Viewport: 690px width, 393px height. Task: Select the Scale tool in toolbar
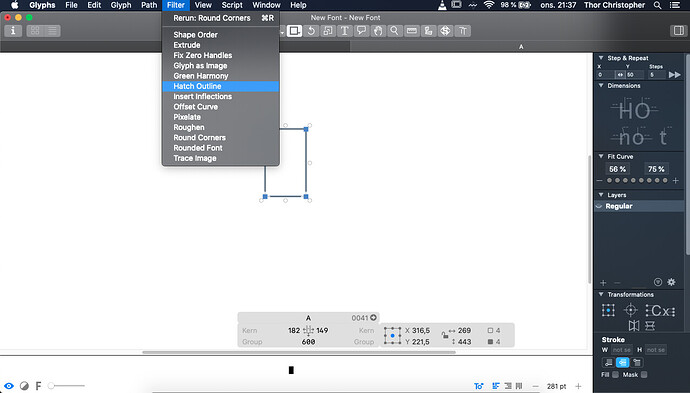tap(328, 31)
